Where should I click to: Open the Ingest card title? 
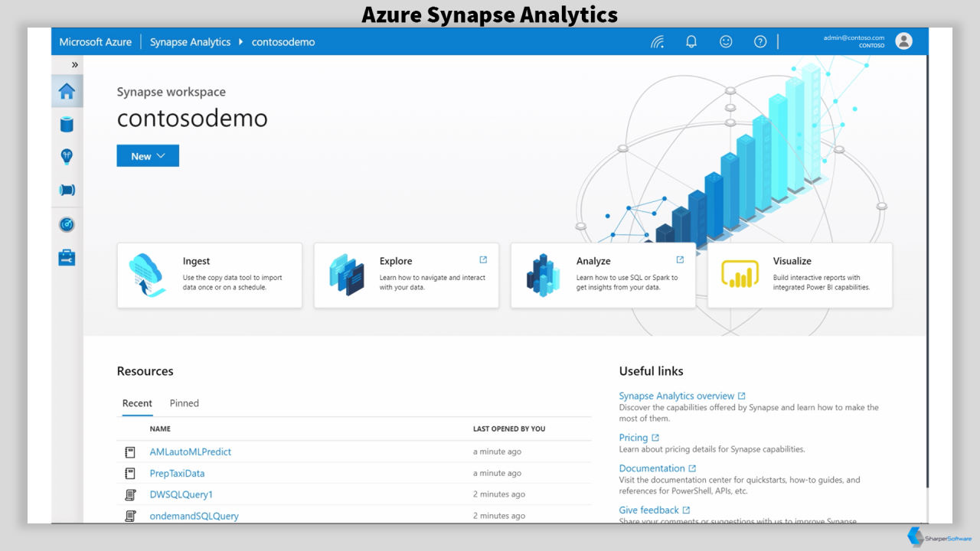coord(196,261)
